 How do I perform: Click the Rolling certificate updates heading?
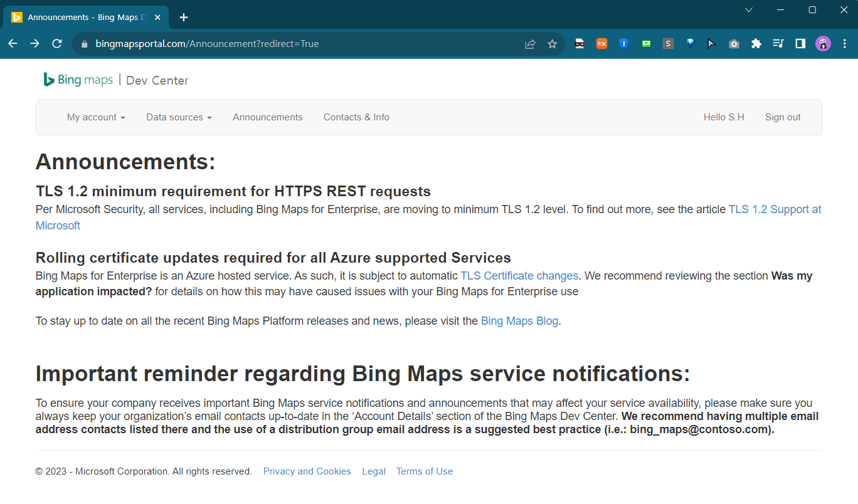(273, 258)
